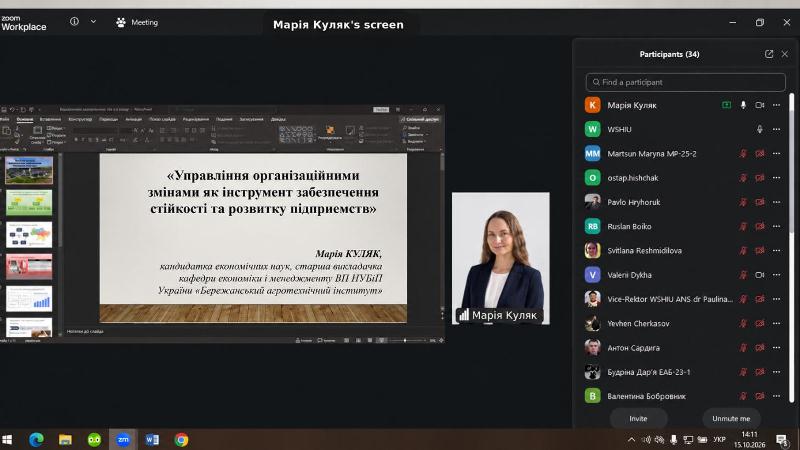Click Марія Куляк's microphone icon

pos(743,105)
